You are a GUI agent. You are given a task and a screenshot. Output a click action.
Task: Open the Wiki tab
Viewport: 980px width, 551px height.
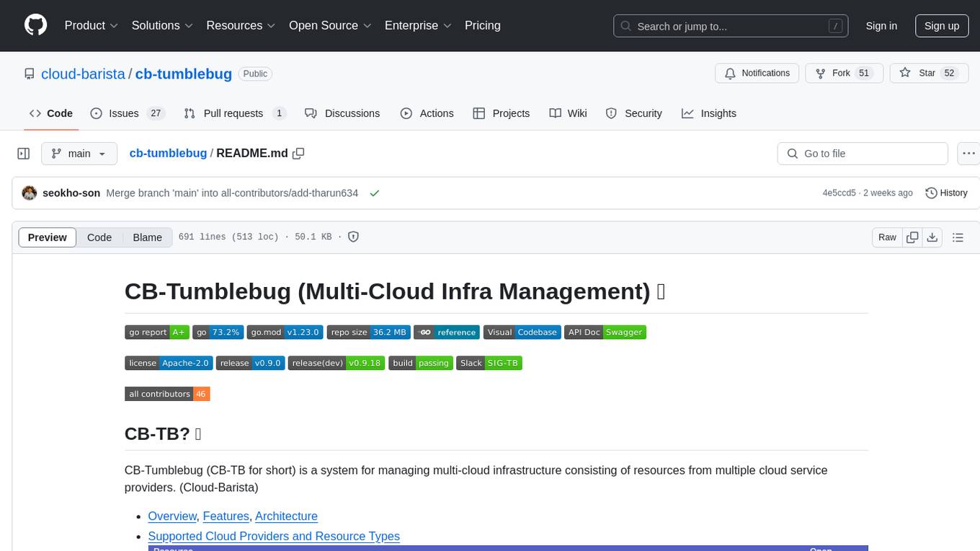[568, 113]
